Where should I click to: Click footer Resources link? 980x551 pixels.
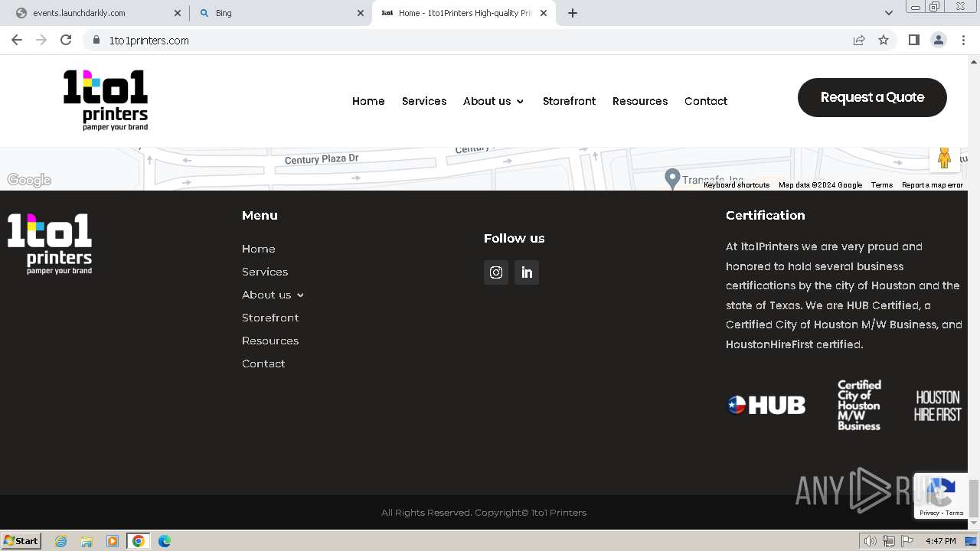click(270, 341)
